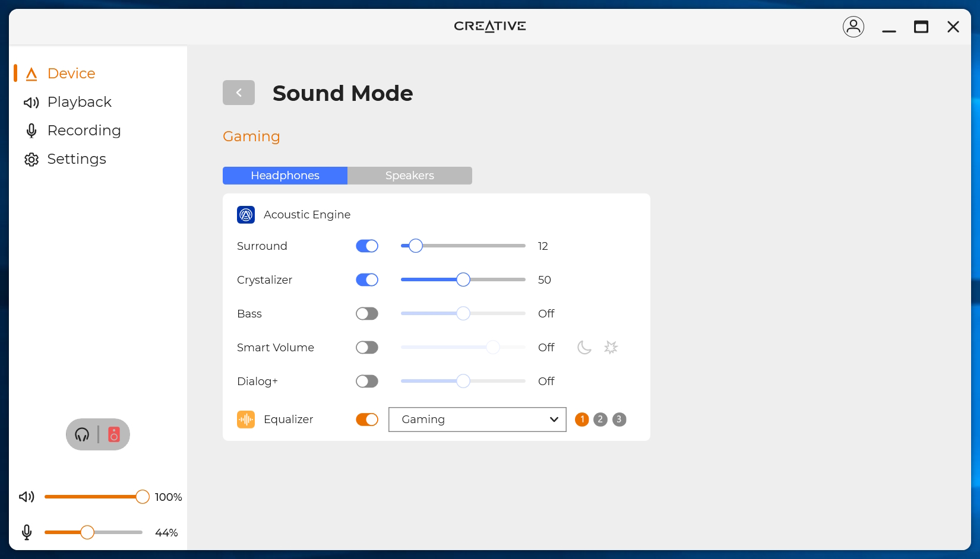The height and width of the screenshot is (559, 980).
Task: Disable the Surround toggle
Action: coord(367,246)
